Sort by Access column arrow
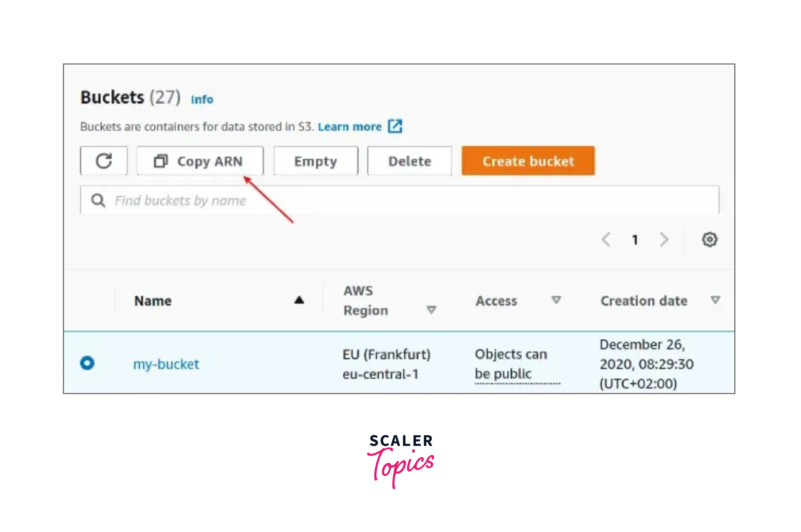This screenshot has height=532, width=801. coord(556,300)
